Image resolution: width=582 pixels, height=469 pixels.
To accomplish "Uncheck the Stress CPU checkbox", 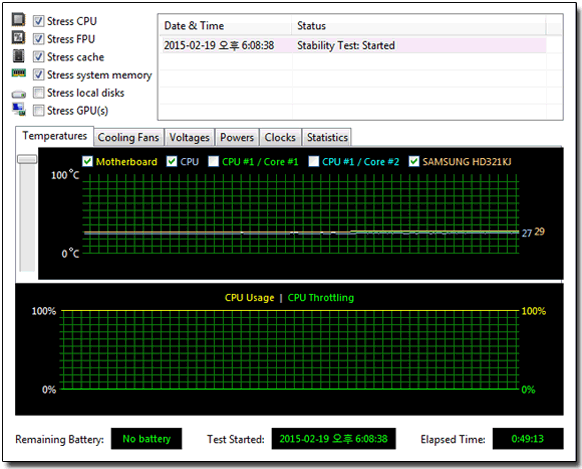I will (x=39, y=21).
